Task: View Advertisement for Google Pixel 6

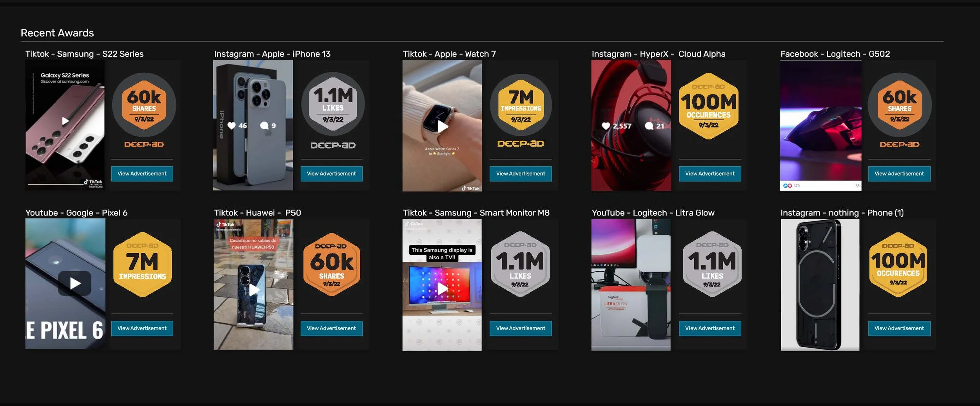Action: tap(142, 328)
